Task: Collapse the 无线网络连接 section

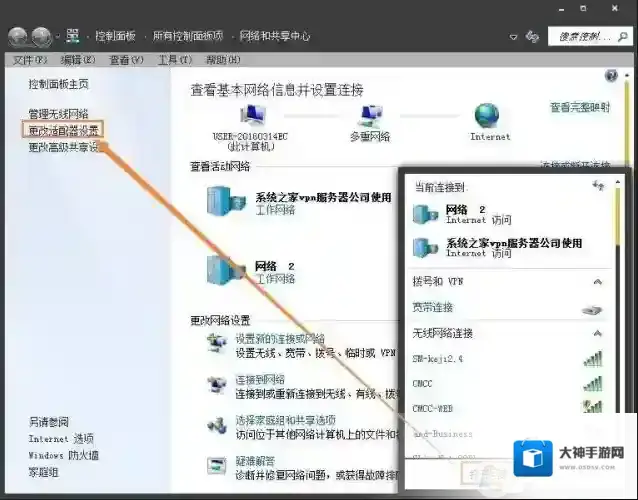Action: pyautogui.click(x=598, y=334)
